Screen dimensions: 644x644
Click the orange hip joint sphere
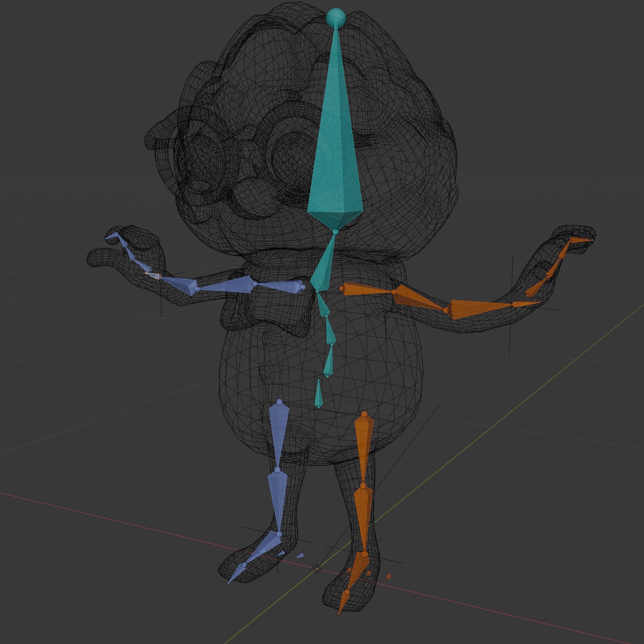[x=364, y=414]
